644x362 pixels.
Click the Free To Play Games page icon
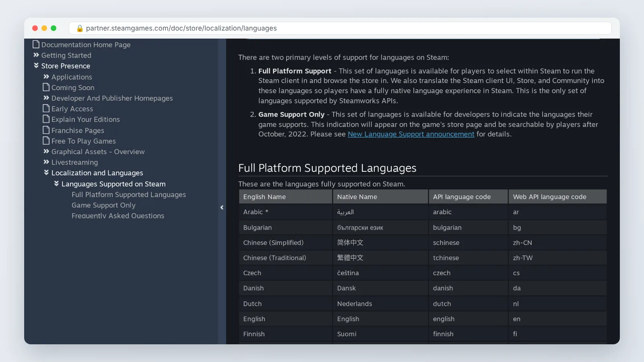[x=46, y=141]
